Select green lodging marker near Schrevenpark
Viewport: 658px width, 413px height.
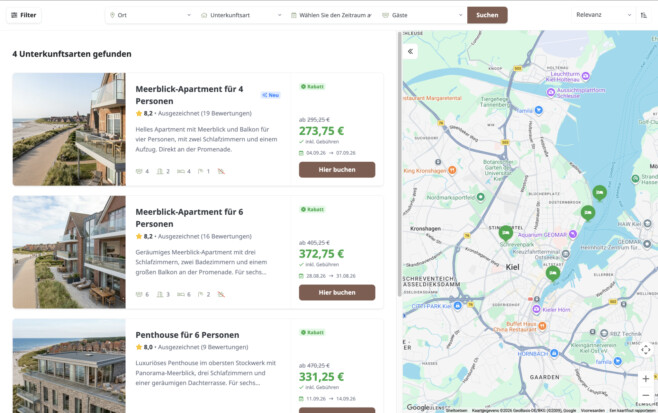[506, 232]
